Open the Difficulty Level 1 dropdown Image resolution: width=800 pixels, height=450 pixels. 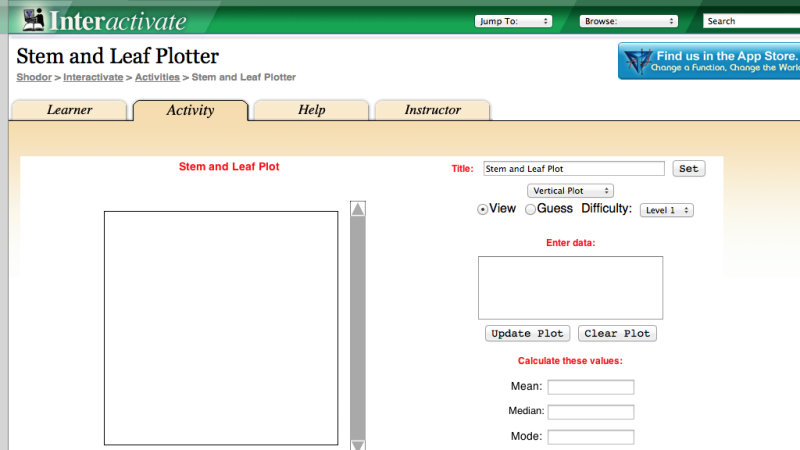click(x=667, y=210)
